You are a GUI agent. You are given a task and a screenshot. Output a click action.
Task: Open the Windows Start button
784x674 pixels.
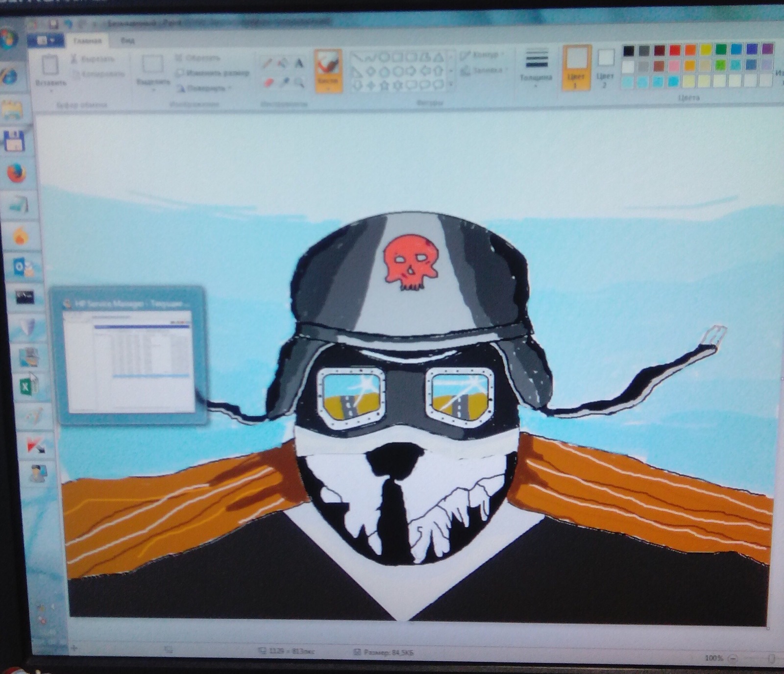pyautogui.click(x=8, y=40)
